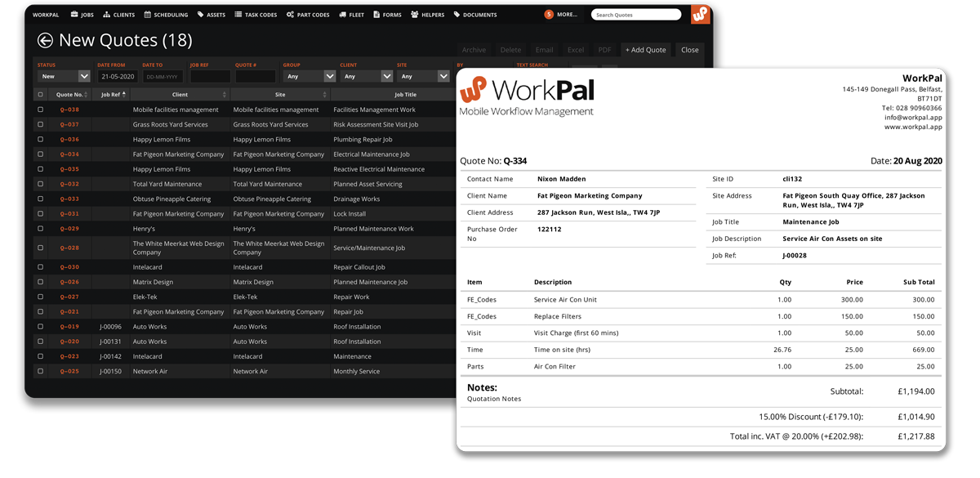Click the Close button

coord(690,50)
